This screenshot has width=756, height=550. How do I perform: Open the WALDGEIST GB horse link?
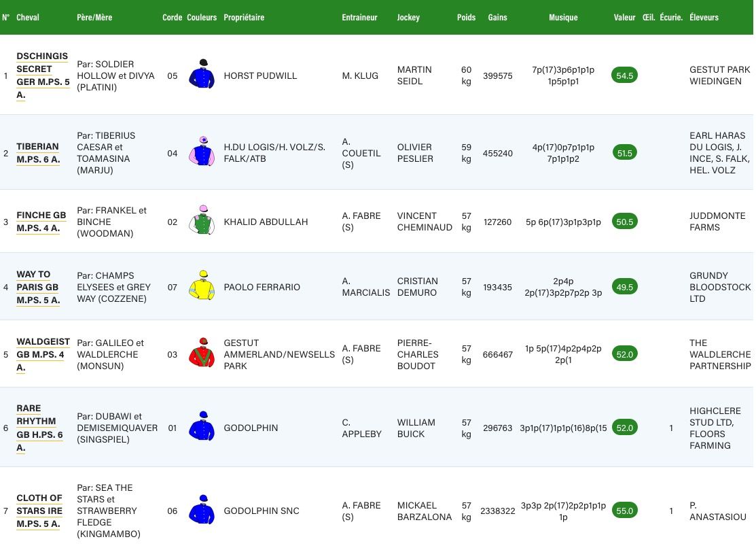(x=43, y=354)
